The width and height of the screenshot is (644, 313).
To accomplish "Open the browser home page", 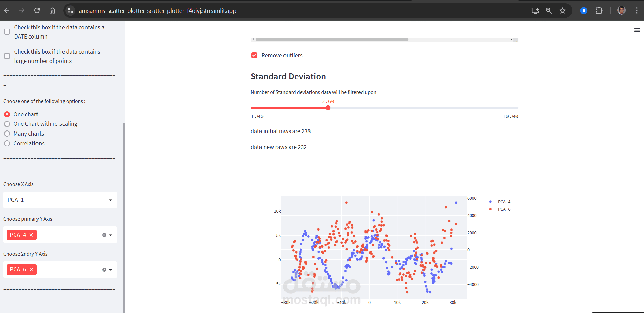I will tap(52, 10).
